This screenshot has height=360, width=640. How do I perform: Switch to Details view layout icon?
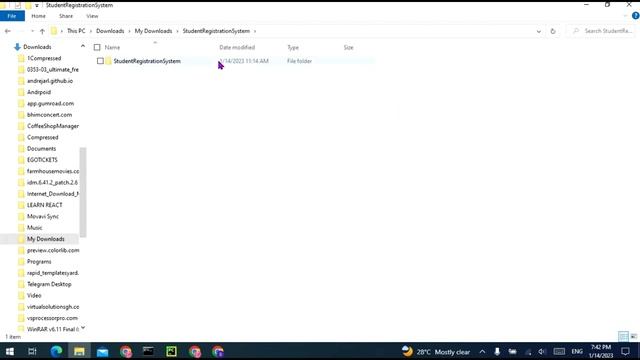[x=623, y=336]
